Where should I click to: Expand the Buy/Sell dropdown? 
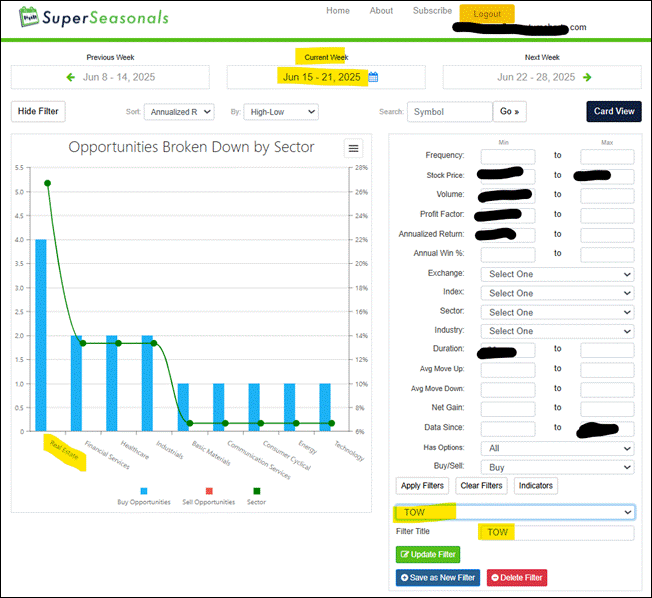(557, 467)
